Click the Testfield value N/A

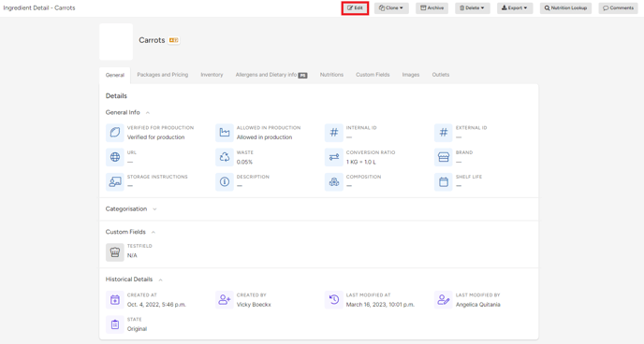pos(132,255)
